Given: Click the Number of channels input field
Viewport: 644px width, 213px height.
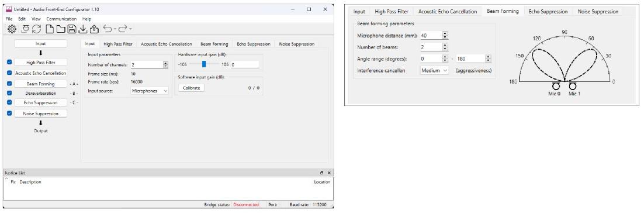Looking at the screenshot, I should click(x=147, y=64).
